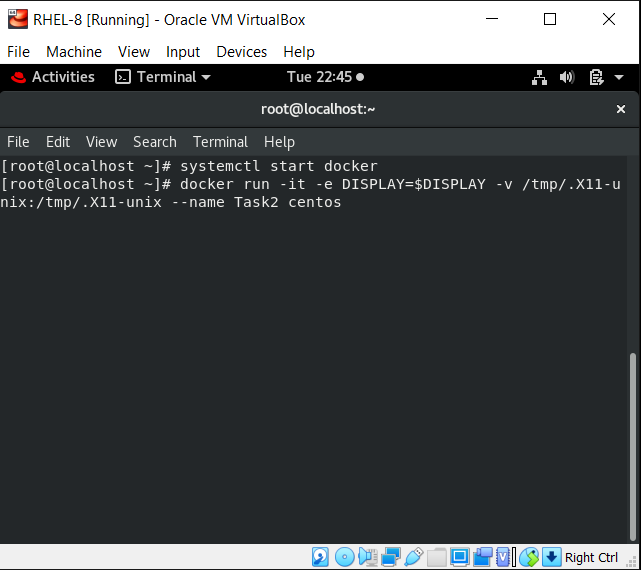The width and height of the screenshot is (641, 570).
Task: Click the GNOME network status icon
Action: coord(539,77)
